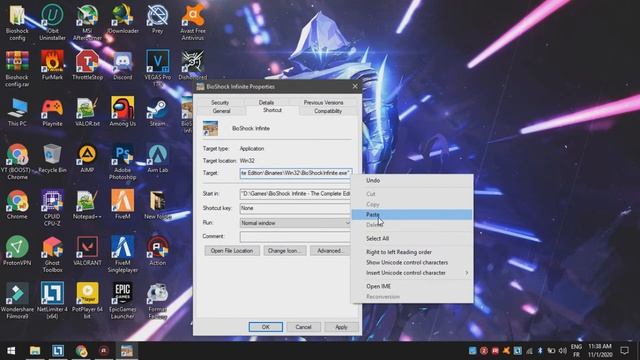Image resolution: width=640 pixels, height=360 pixels.
Task: Toggle Right to left Reading order
Action: coord(412,252)
